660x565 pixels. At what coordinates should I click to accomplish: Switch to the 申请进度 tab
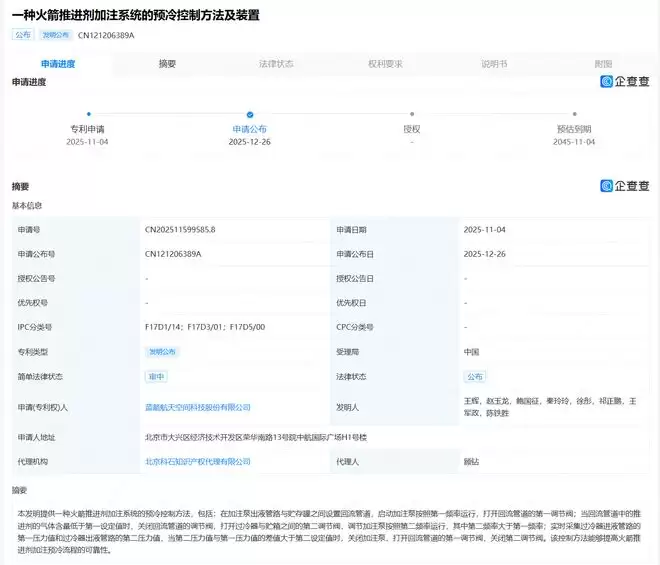coord(58,64)
